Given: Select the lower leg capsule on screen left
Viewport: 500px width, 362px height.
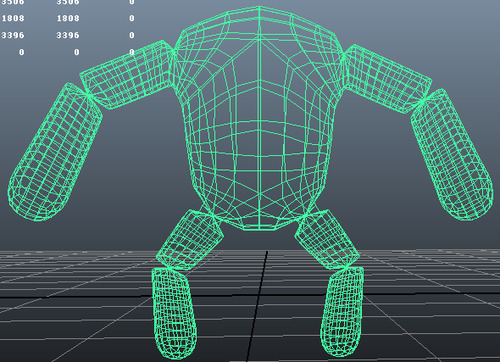Looking at the screenshot, I should click(174, 313).
